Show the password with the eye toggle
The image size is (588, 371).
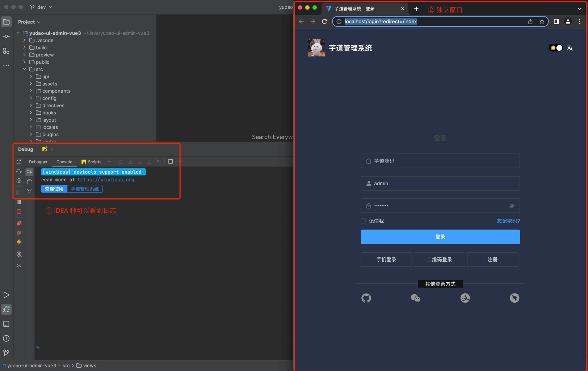click(512, 206)
